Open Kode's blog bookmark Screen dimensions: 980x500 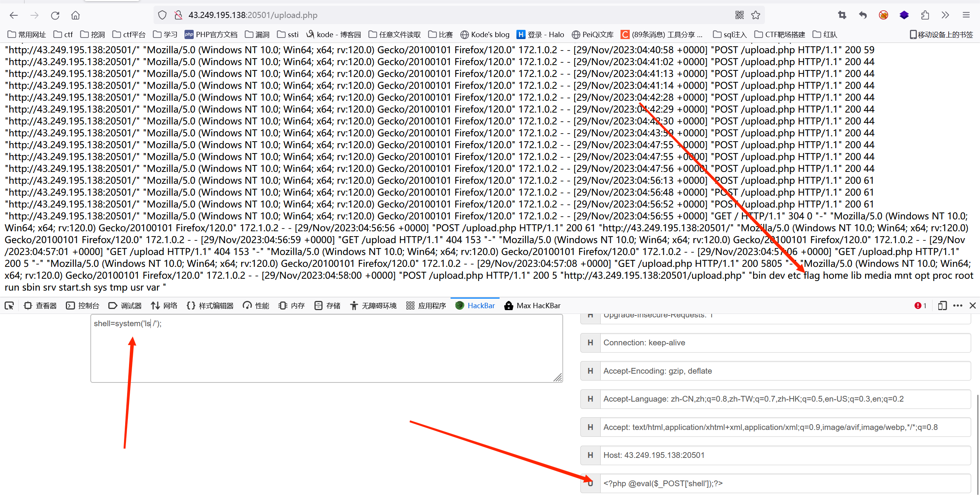[x=485, y=34]
